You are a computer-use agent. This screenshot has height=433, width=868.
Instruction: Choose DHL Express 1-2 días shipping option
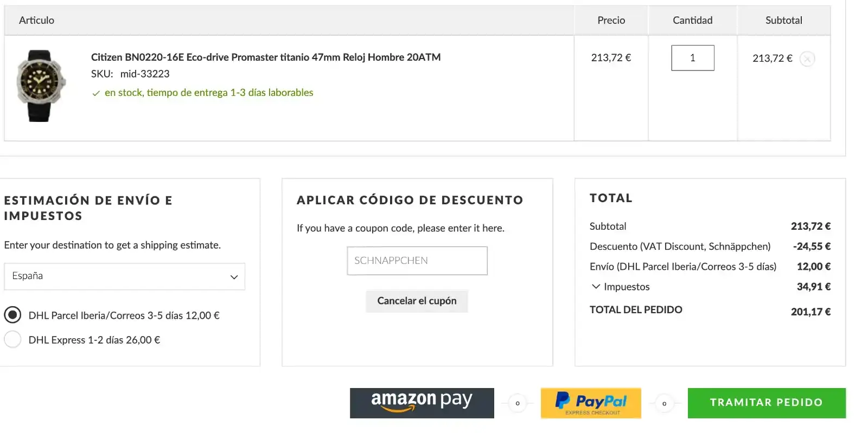pos(12,340)
